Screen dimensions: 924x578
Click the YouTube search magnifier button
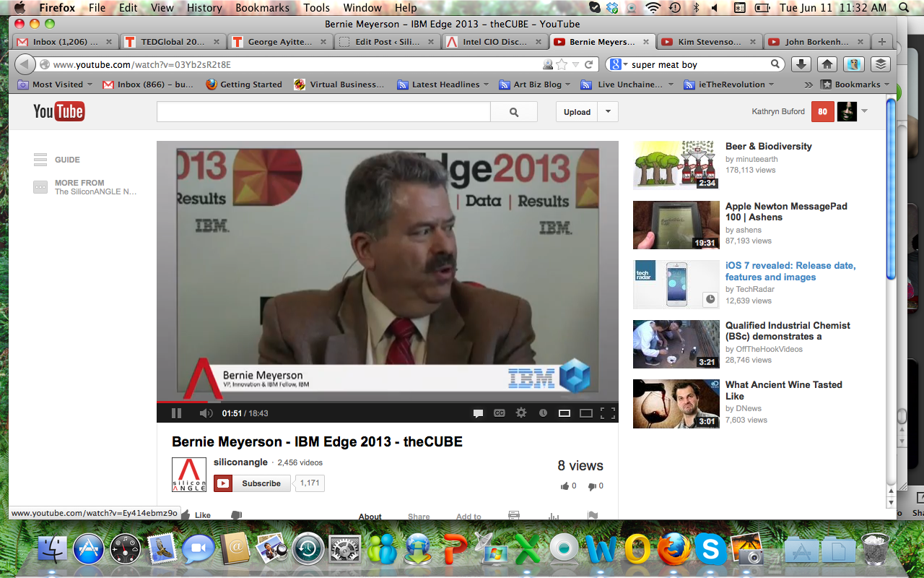pos(514,112)
